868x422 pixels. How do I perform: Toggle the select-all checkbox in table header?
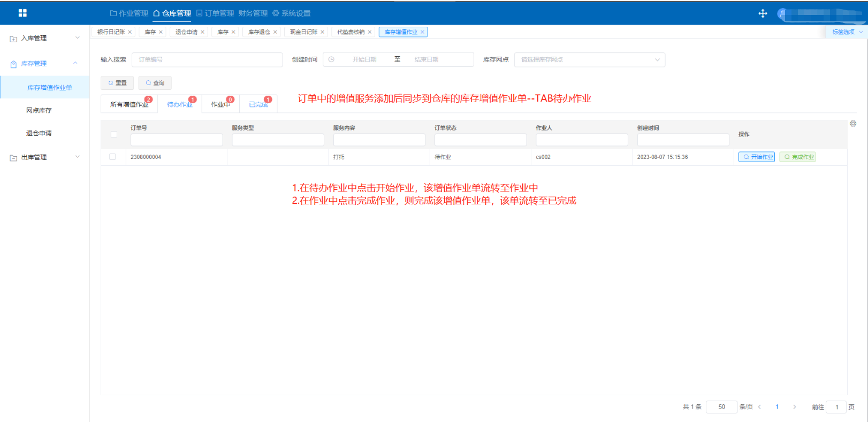[113, 134]
